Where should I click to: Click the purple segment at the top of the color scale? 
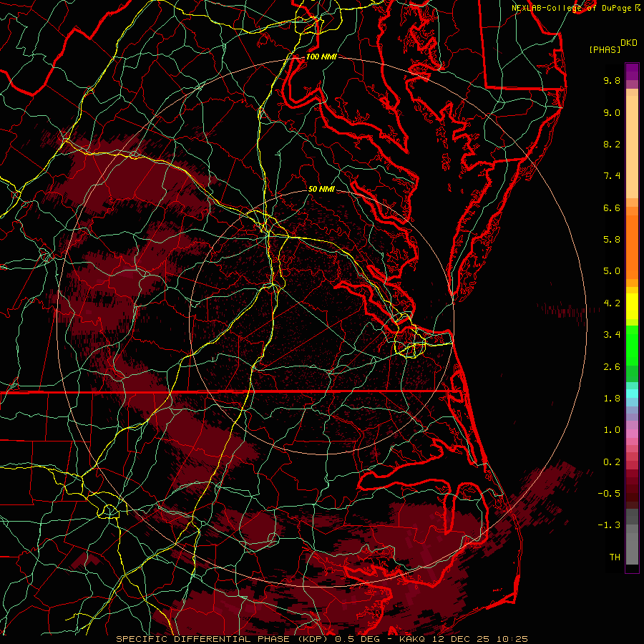pos(632,72)
